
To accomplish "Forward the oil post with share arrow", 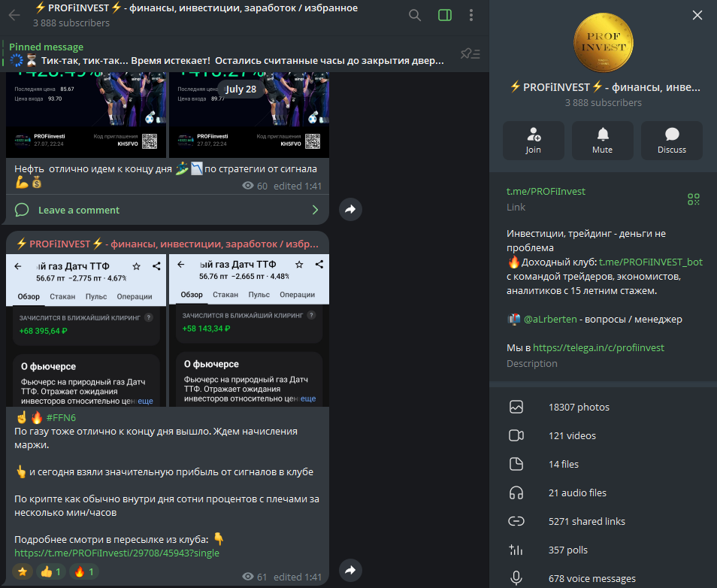I will pos(350,209).
